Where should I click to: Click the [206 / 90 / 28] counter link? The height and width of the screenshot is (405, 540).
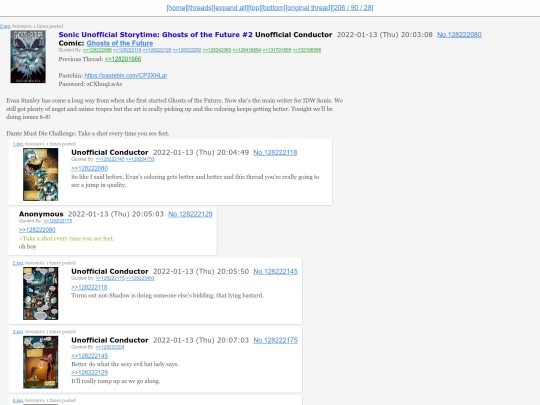[353, 8]
